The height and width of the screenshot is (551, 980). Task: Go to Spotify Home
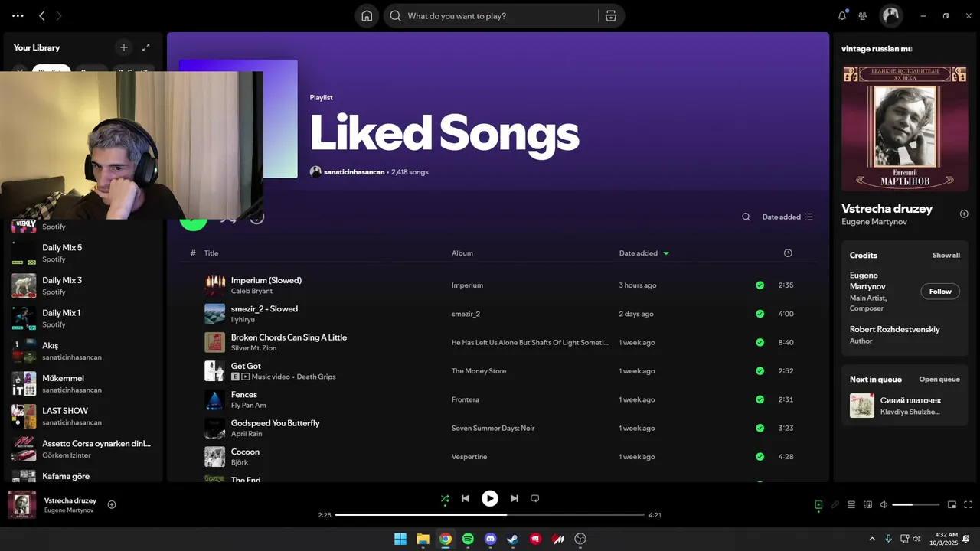367,15
